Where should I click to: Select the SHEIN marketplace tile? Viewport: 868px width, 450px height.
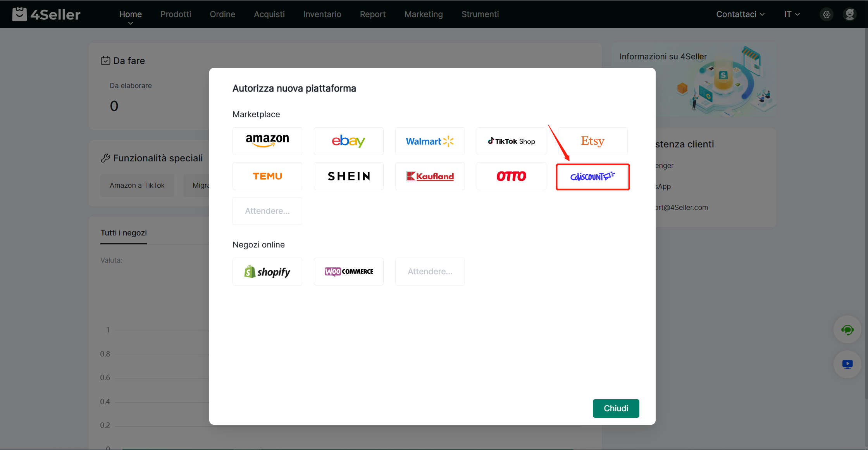click(x=348, y=176)
